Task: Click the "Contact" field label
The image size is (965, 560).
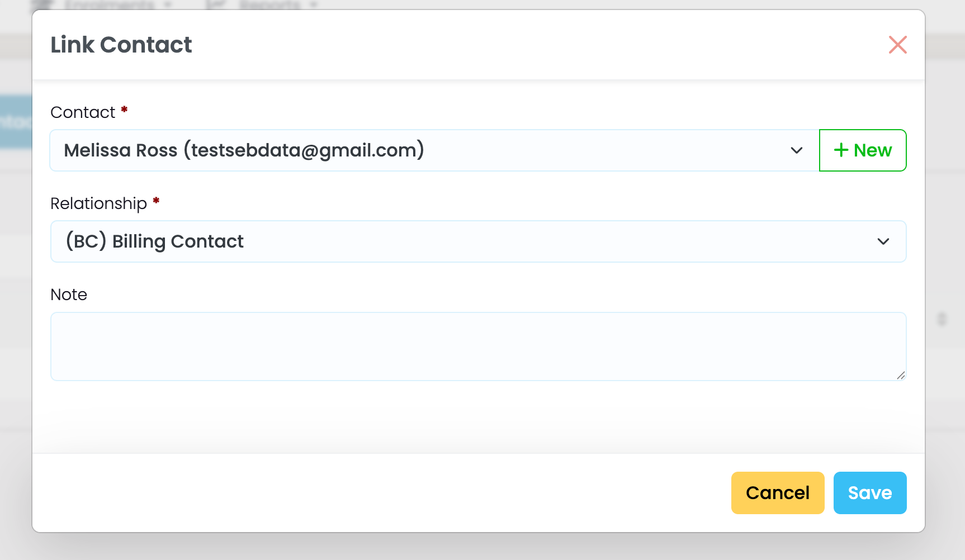Action: tap(83, 112)
